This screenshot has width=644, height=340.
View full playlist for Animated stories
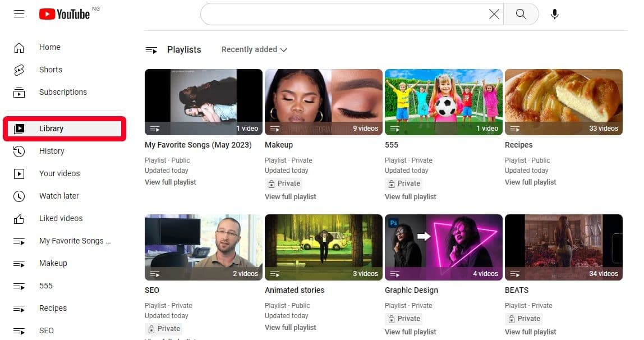tap(290, 327)
